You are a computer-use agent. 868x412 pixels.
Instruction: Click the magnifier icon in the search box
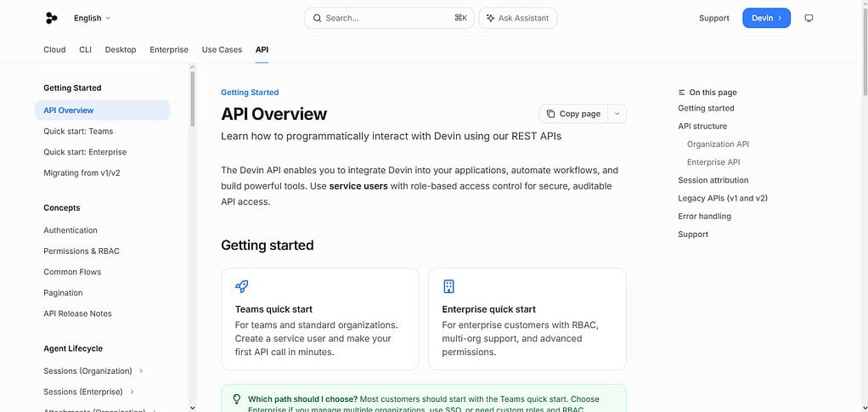pyautogui.click(x=317, y=19)
